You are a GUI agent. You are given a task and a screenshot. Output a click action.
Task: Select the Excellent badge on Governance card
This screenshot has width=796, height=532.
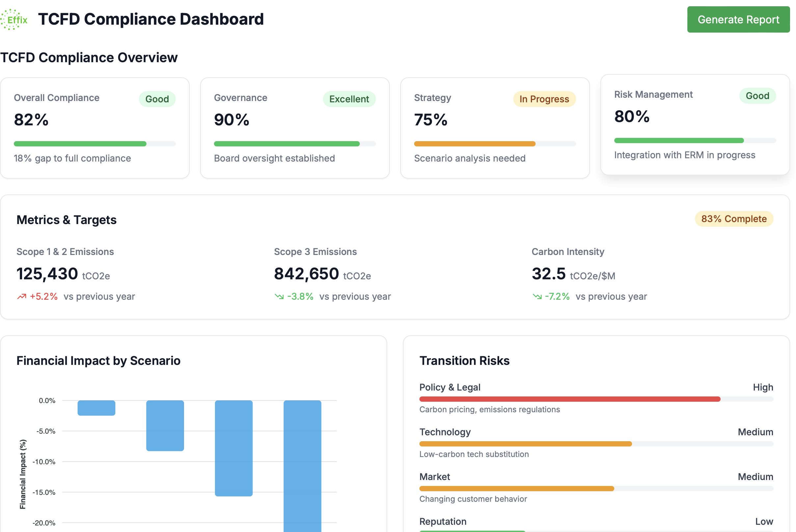pyautogui.click(x=349, y=99)
